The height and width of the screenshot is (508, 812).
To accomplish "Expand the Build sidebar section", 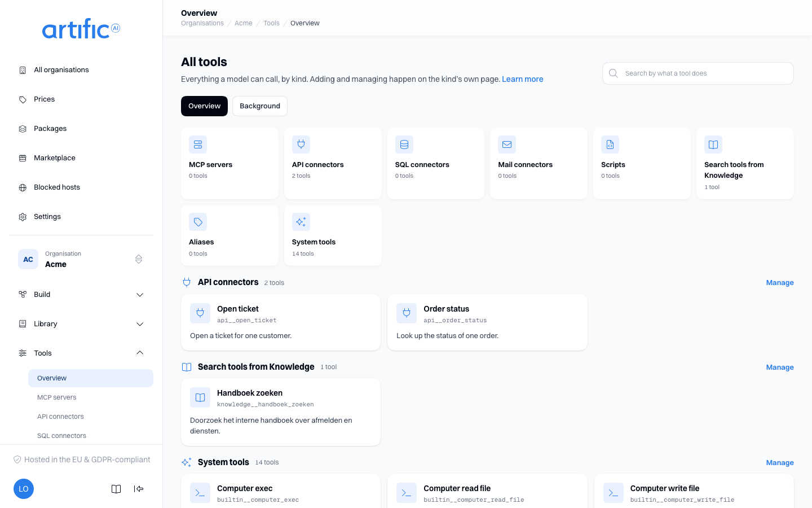I will click(x=81, y=295).
